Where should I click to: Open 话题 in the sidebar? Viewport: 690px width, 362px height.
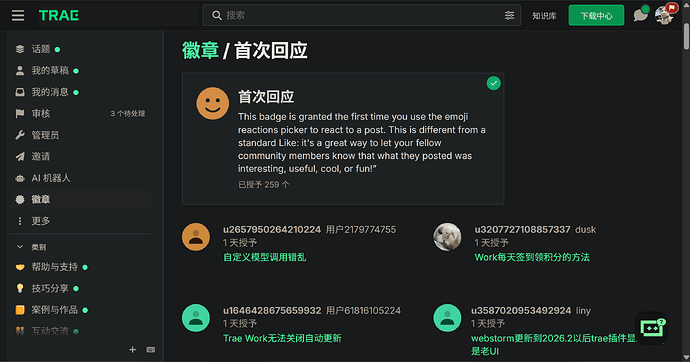(41, 49)
